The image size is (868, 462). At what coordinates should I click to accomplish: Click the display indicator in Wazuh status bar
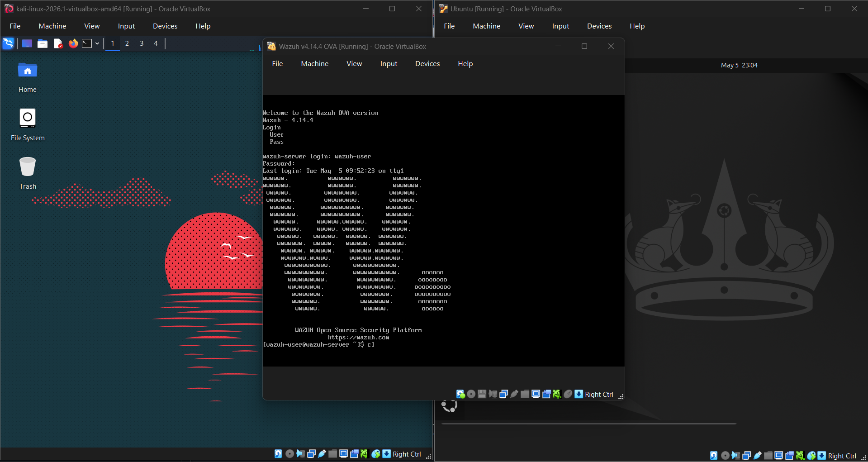click(536, 394)
